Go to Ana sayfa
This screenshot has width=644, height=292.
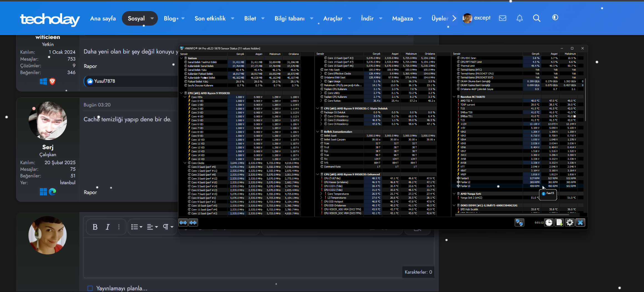tap(103, 19)
